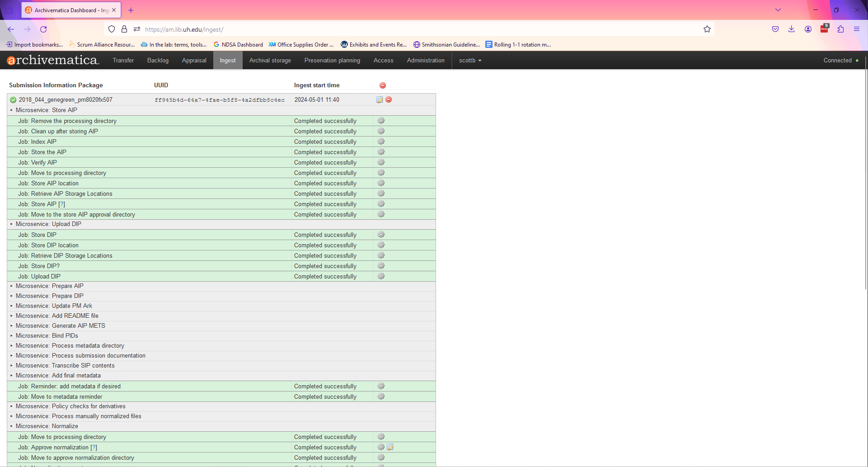Click gear icon beside Verify AIP job
Screen dimensions: 868x467
[x=381, y=162]
